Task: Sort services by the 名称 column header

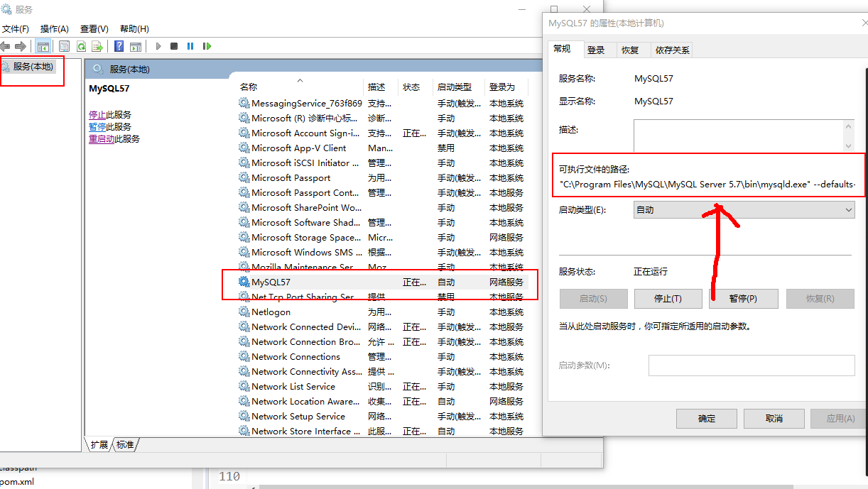Action: point(300,87)
